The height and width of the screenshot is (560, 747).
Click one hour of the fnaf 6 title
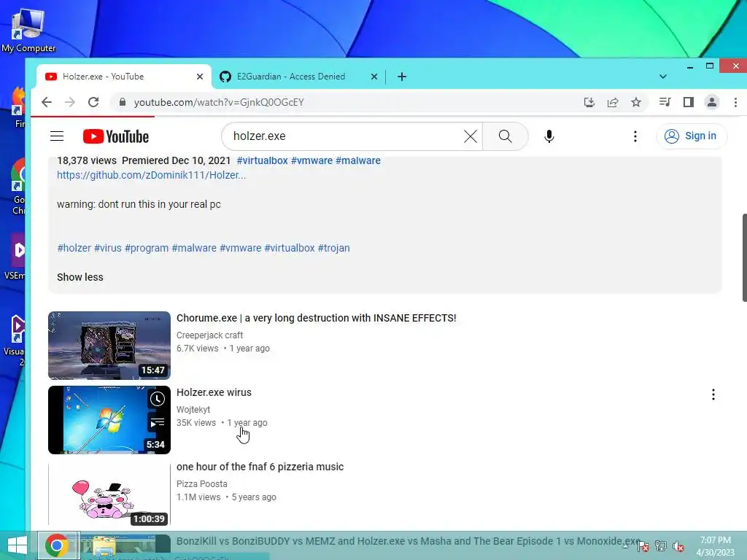click(260, 467)
